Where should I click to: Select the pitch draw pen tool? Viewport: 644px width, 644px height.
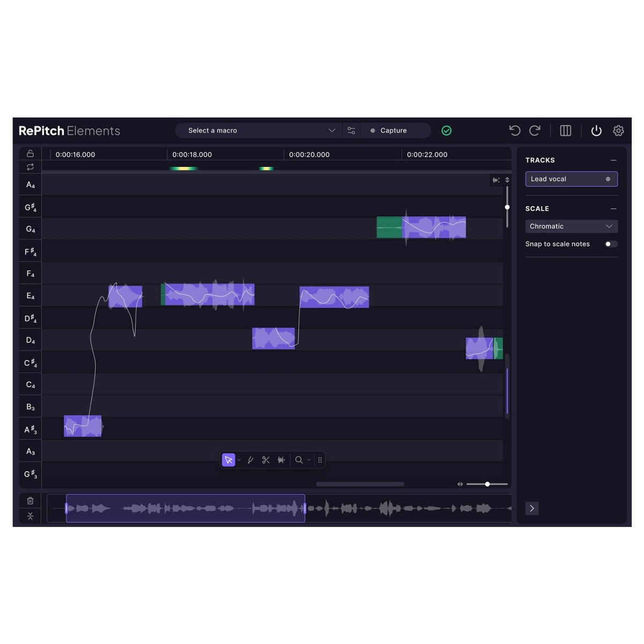click(250, 460)
